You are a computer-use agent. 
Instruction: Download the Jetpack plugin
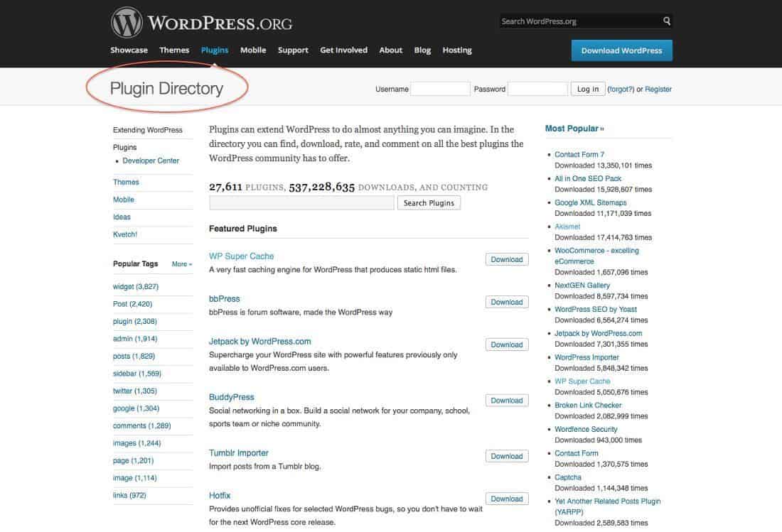pyautogui.click(x=507, y=344)
